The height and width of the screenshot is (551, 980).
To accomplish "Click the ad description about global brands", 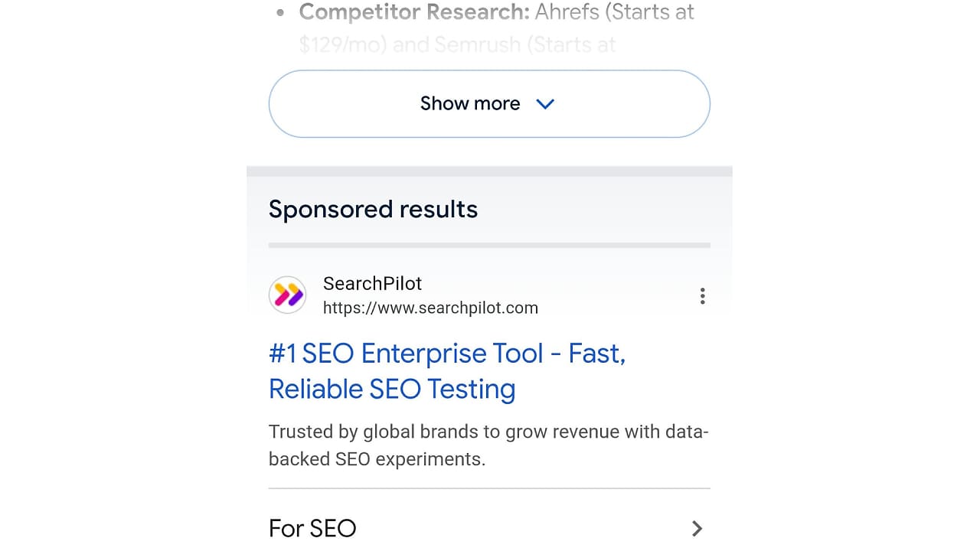I will pos(488,445).
